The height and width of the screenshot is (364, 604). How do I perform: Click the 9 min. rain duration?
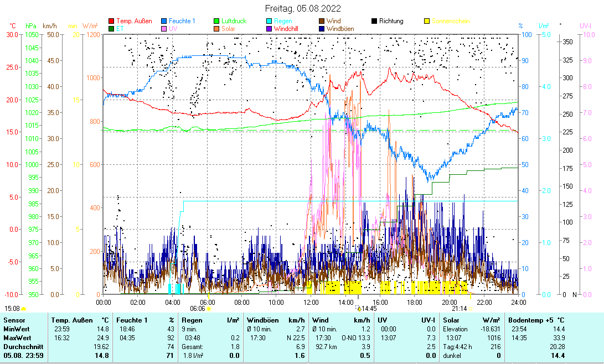tap(189, 329)
